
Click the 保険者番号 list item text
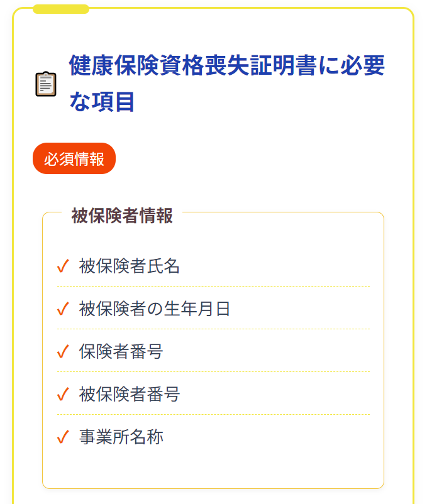(121, 352)
